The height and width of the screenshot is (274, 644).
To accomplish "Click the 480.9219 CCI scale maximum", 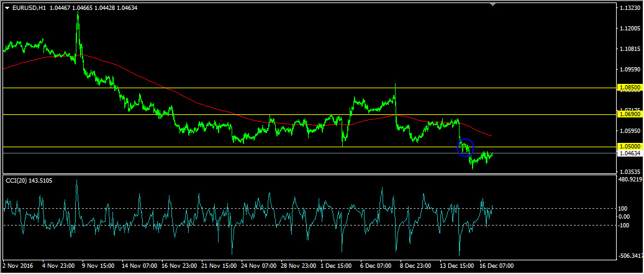I will coord(630,180).
